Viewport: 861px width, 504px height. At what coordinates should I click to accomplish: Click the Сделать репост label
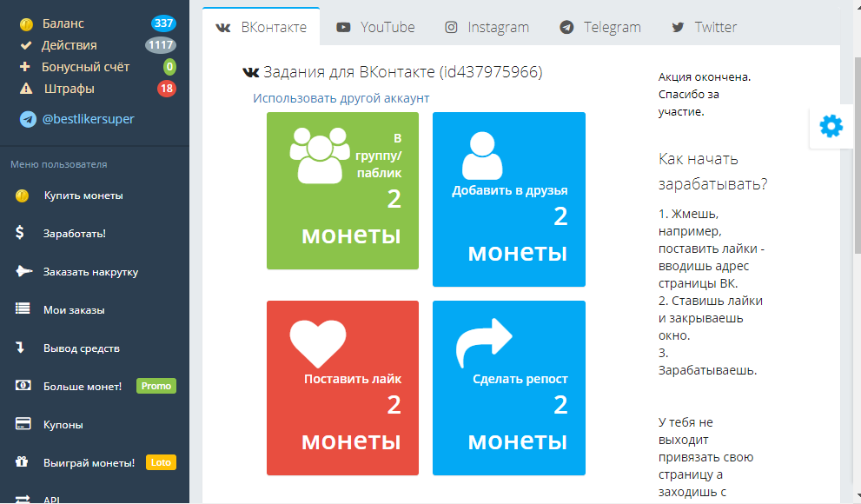(520, 379)
